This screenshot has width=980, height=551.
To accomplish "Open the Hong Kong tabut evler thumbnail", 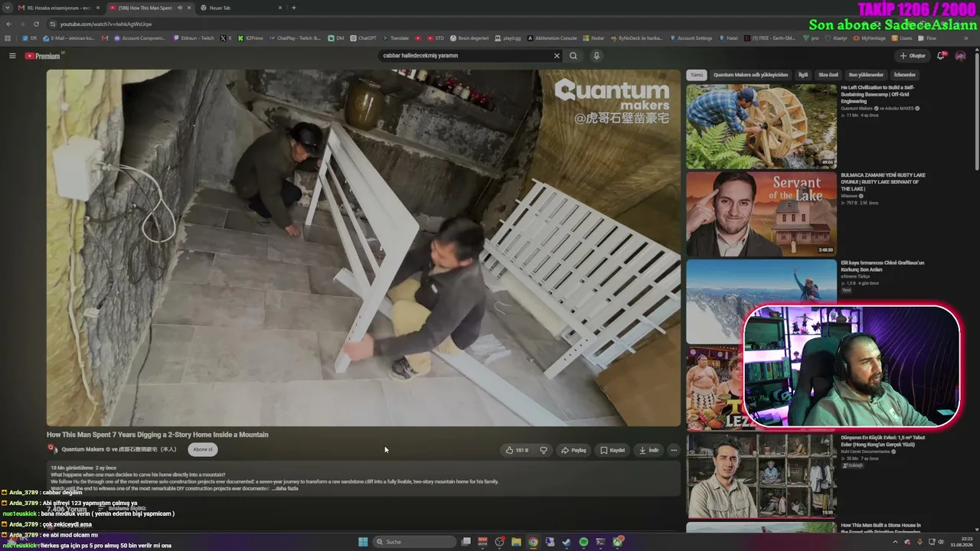I will [x=761, y=476].
